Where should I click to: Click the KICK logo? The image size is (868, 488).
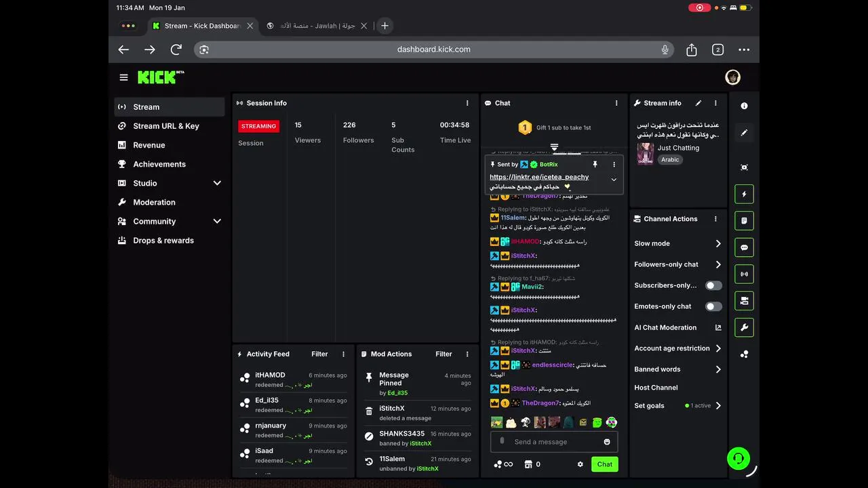[x=160, y=77]
